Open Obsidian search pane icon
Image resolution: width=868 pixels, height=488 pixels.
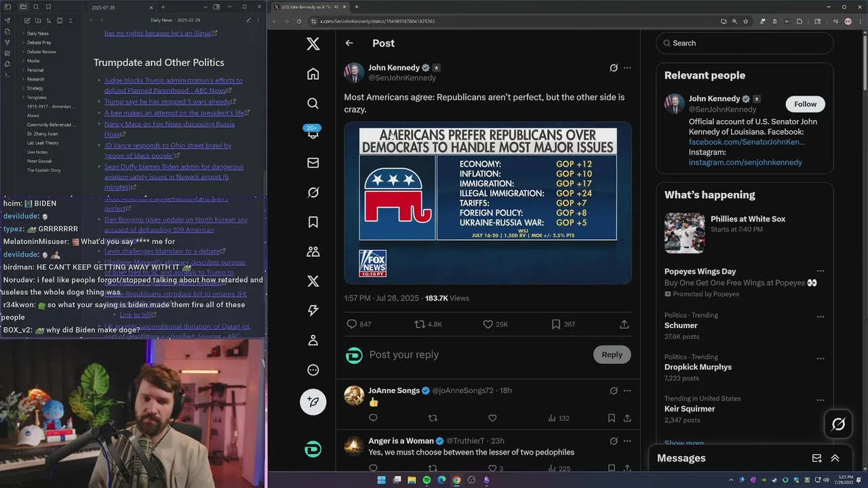[x=36, y=7]
